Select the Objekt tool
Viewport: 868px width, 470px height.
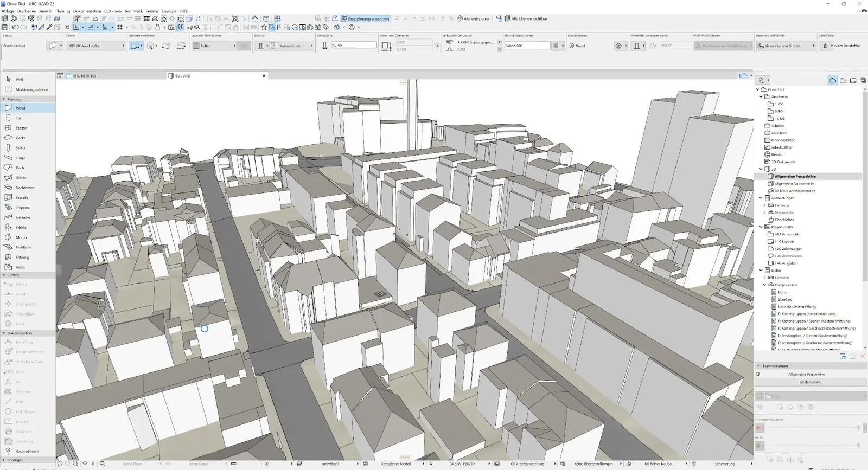(x=28, y=227)
